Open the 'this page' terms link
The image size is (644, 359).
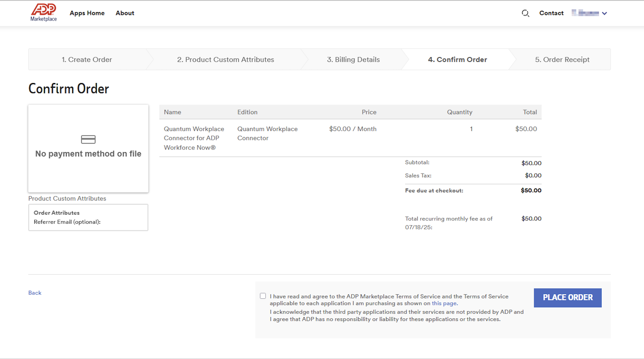[x=444, y=303]
